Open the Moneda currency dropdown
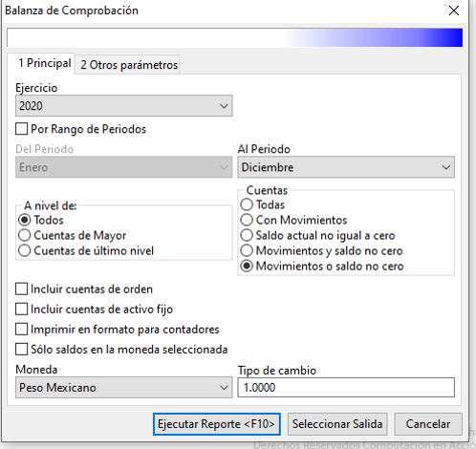 click(124, 388)
